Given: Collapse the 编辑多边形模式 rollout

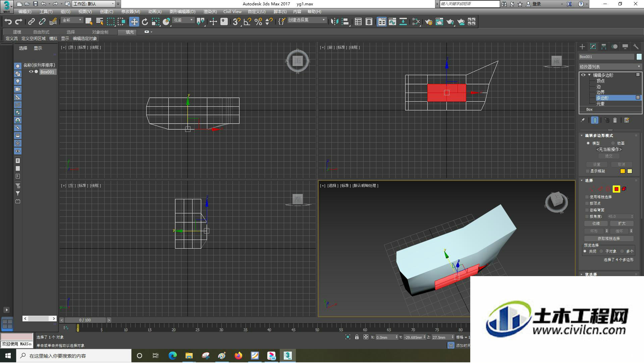Looking at the screenshot, I should click(x=582, y=136).
